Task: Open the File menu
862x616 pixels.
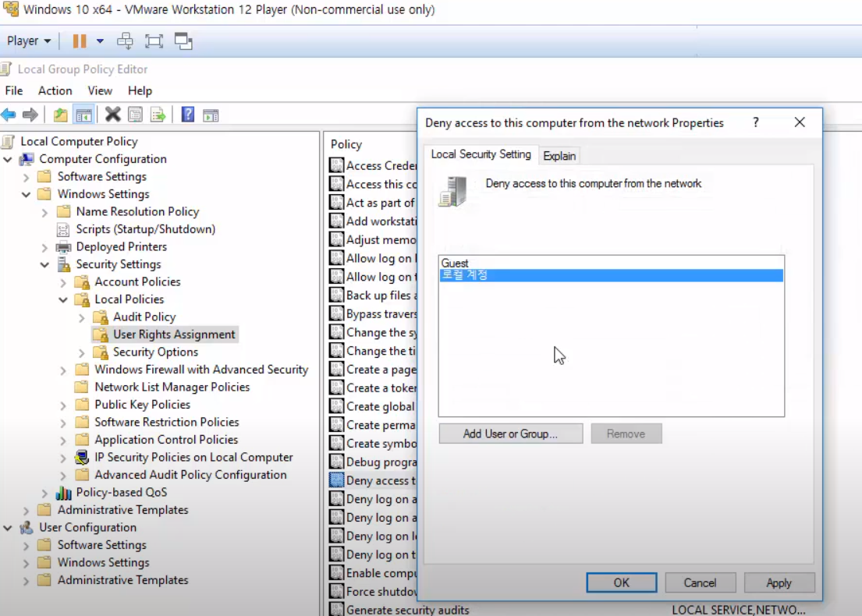Action: (x=14, y=90)
